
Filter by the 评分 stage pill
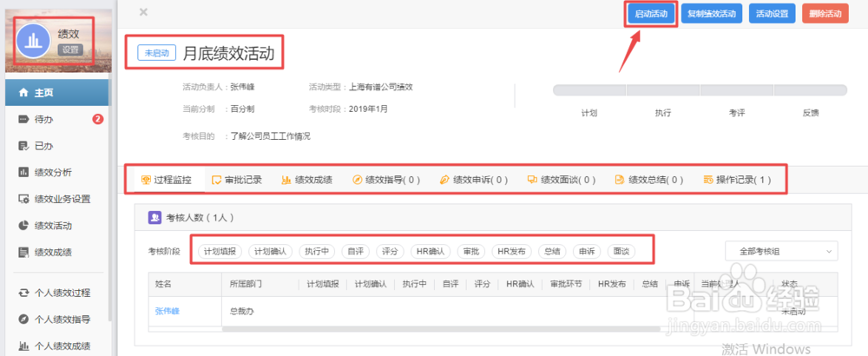[391, 251]
